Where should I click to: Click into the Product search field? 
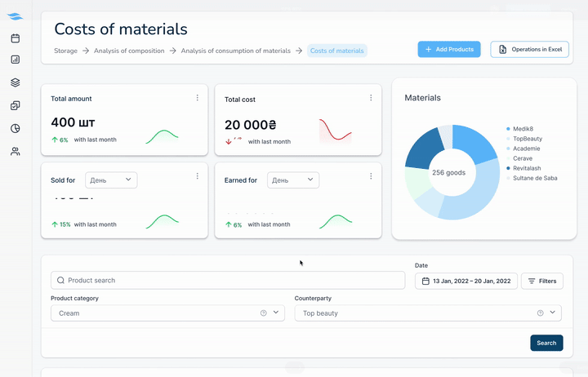pos(229,281)
